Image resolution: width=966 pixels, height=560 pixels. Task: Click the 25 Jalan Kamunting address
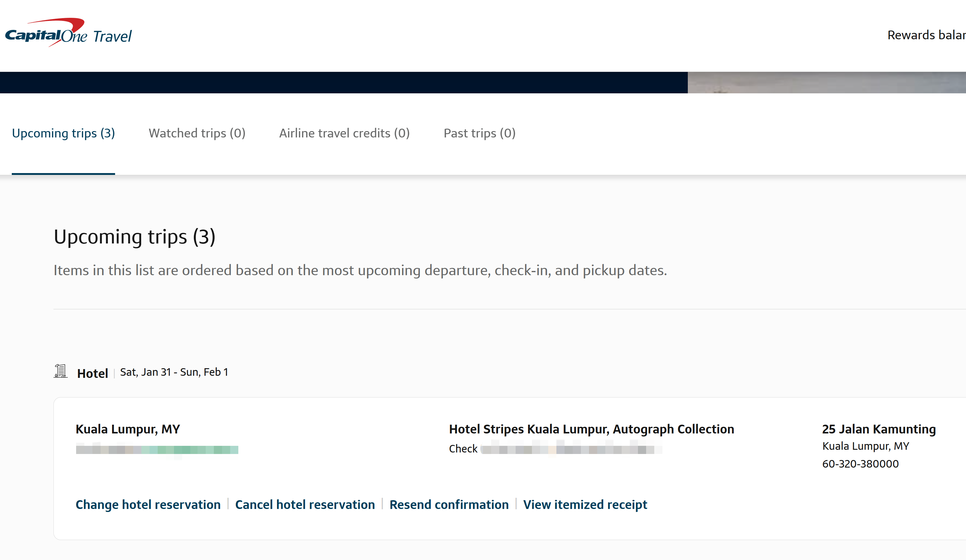(879, 429)
